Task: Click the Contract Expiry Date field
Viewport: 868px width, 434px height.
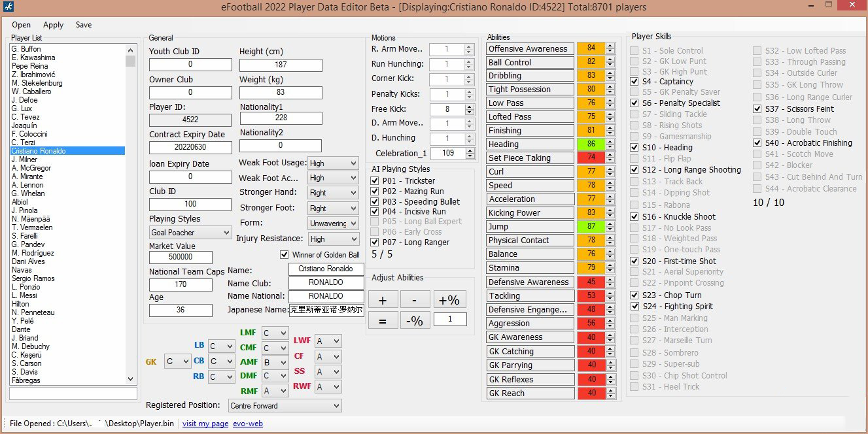Action: click(x=190, y=148)
